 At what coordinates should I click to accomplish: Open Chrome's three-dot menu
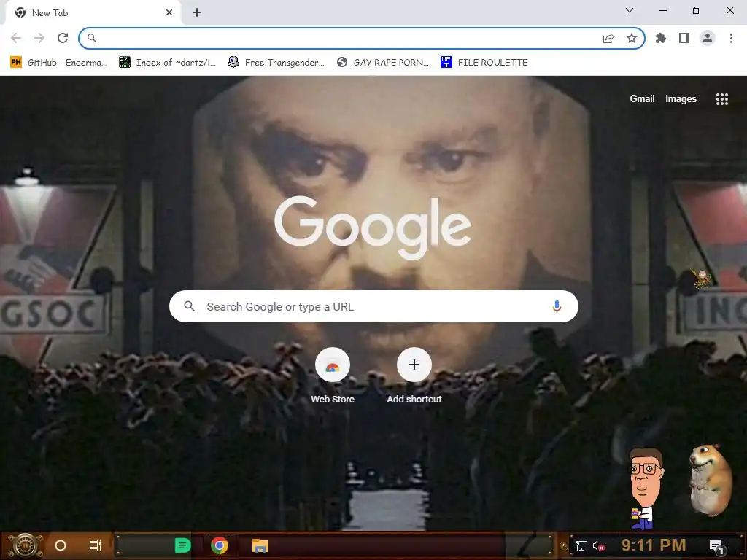[731, 38]
